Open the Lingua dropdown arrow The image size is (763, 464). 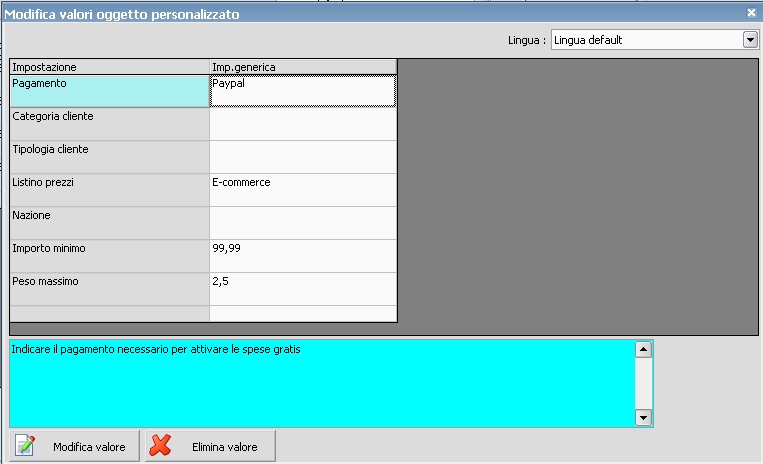(x=750, y=40)
